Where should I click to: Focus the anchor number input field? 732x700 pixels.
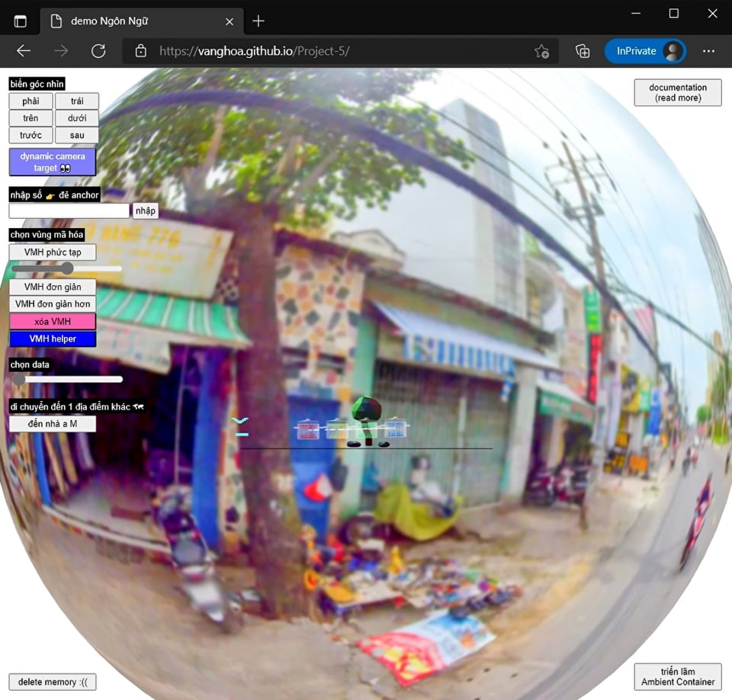tap(69, 210)
